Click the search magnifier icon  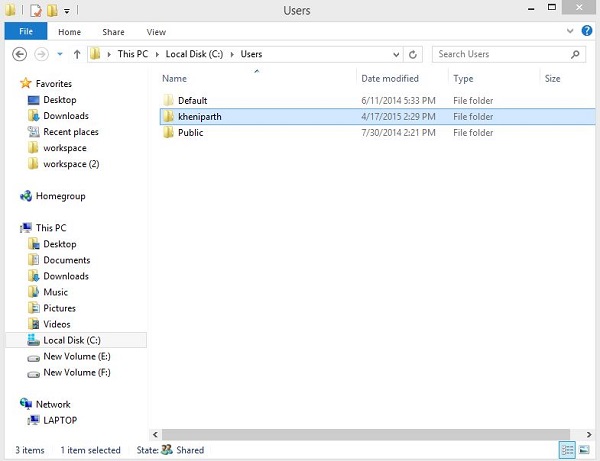pos(575,54)
